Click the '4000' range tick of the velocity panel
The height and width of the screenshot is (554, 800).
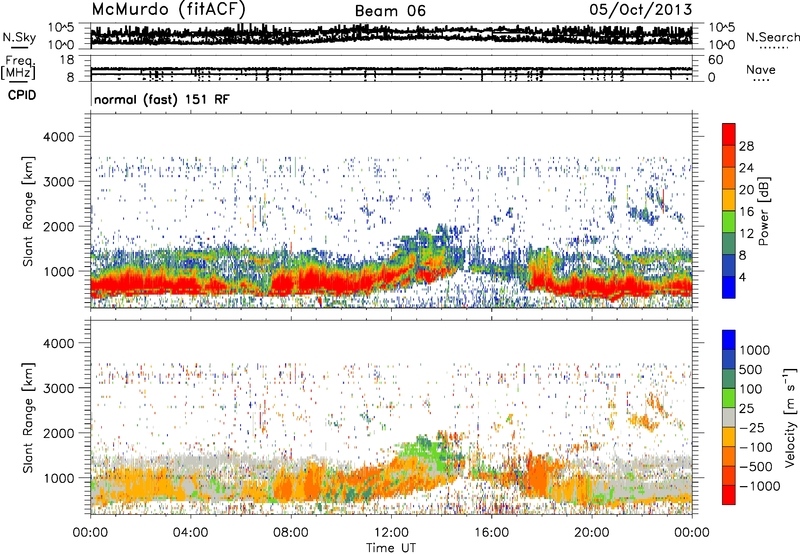(58, 343)
